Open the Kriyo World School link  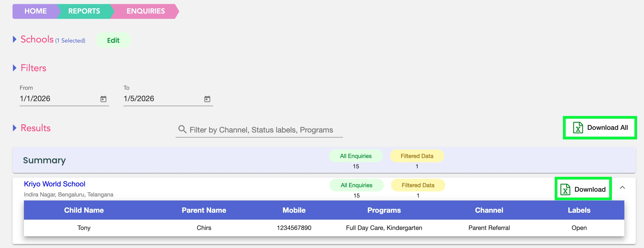54,184
